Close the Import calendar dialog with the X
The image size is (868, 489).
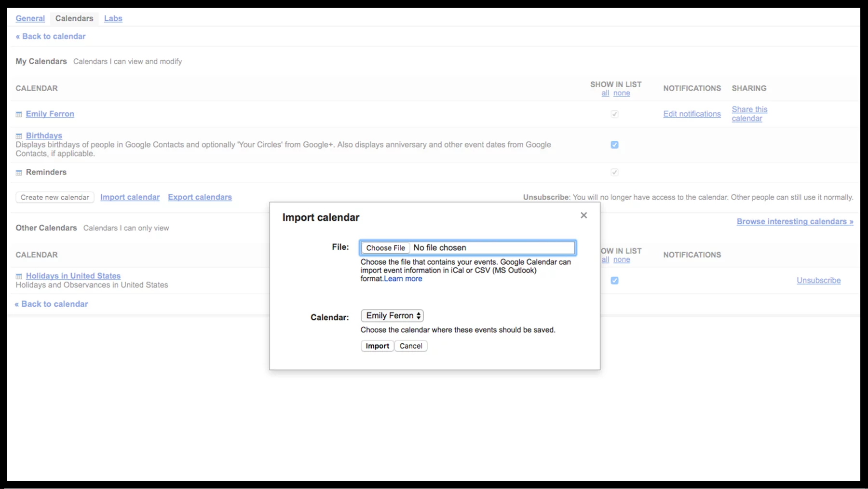pos(583,215)
